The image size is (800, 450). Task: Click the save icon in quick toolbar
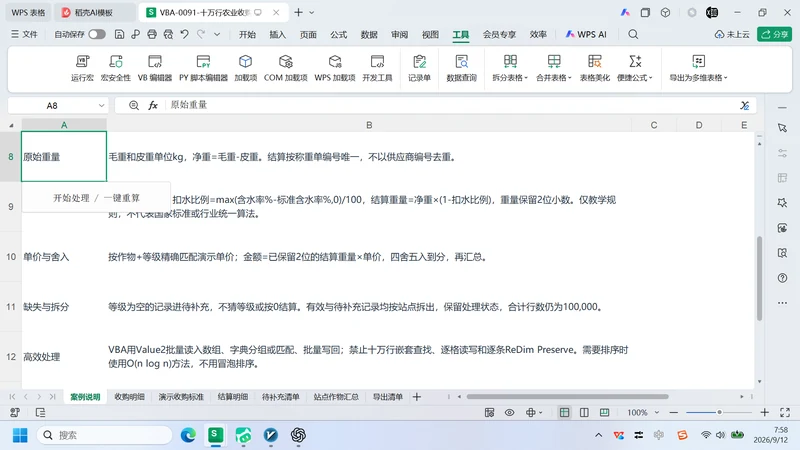pyautogui.click(x=119, y=34)
